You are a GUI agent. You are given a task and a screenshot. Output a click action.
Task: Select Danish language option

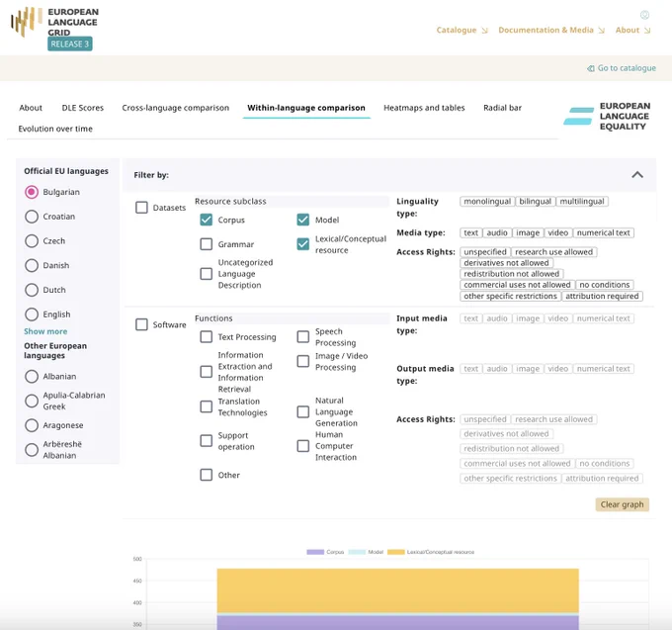click(x=32, y=265)
